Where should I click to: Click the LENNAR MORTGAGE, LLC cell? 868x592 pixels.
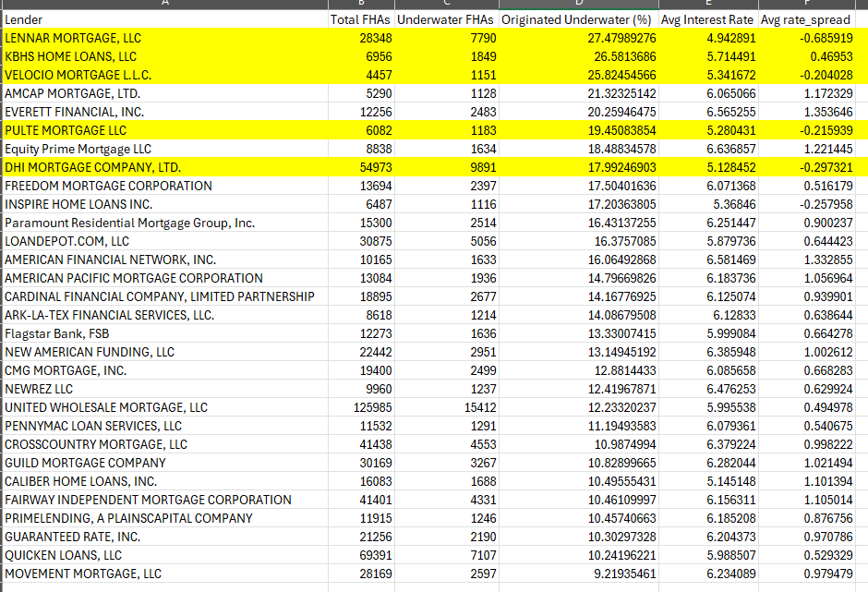click(165, 38)
